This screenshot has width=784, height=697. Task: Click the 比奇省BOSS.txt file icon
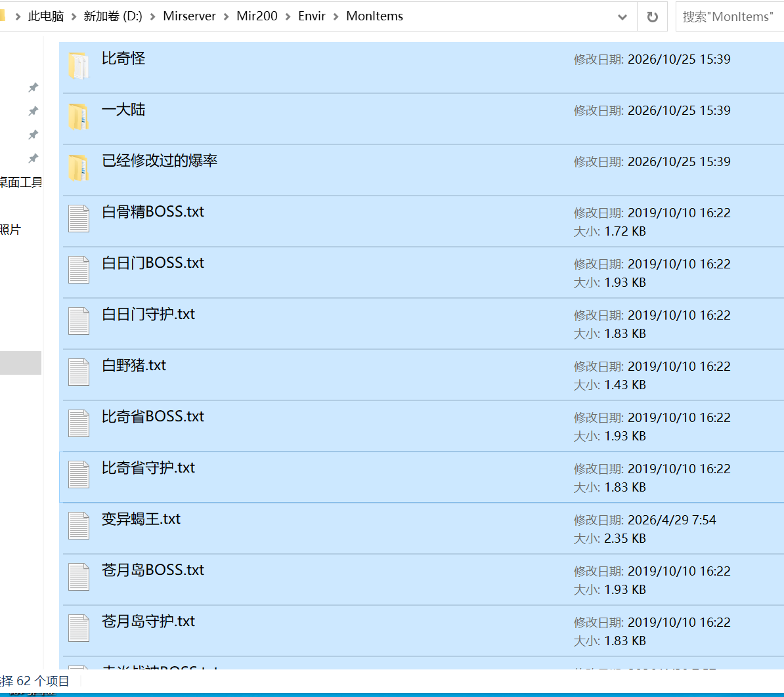point(79,423)
